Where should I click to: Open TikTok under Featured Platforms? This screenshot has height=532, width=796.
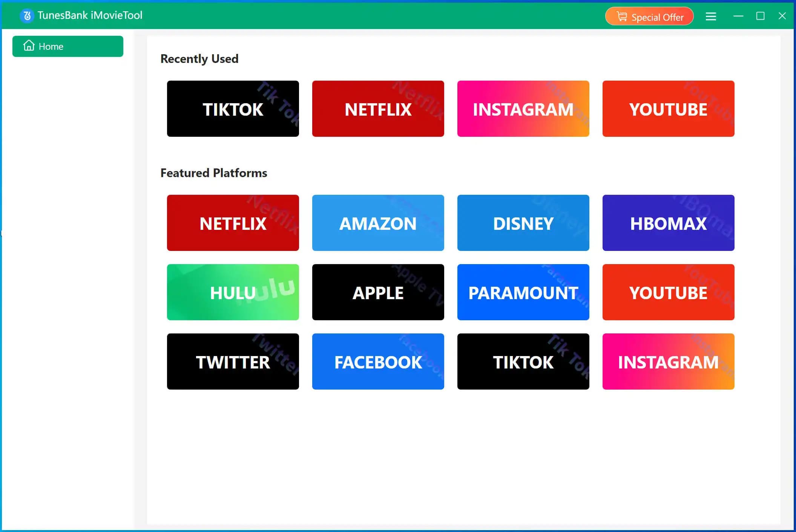(x=523, y=362)
